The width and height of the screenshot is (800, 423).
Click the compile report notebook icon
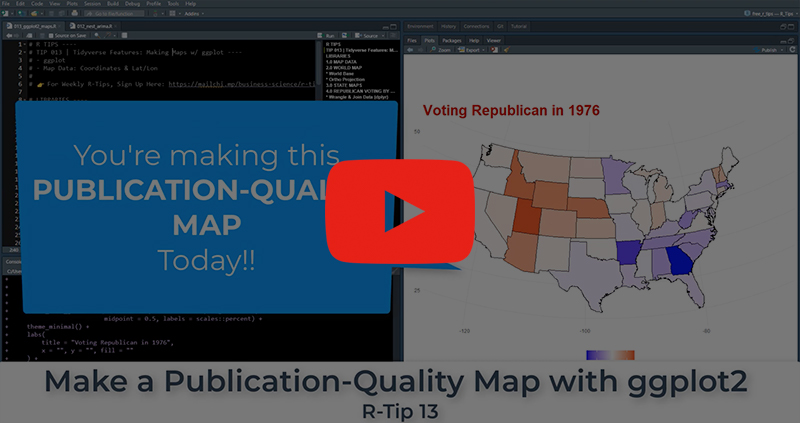(x=124, y=36)
